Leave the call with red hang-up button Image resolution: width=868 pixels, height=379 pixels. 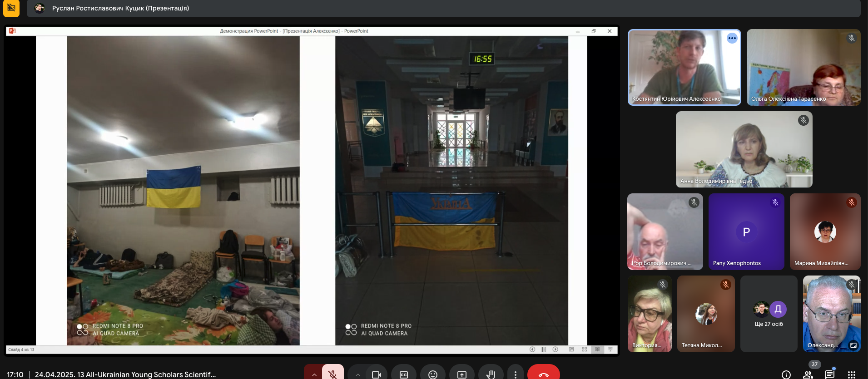(543, 374)
